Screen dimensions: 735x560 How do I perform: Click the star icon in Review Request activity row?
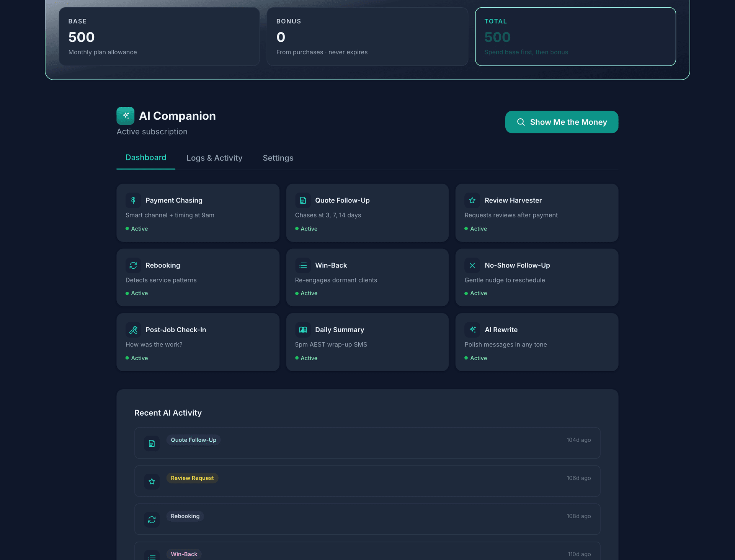click(152, 482)
